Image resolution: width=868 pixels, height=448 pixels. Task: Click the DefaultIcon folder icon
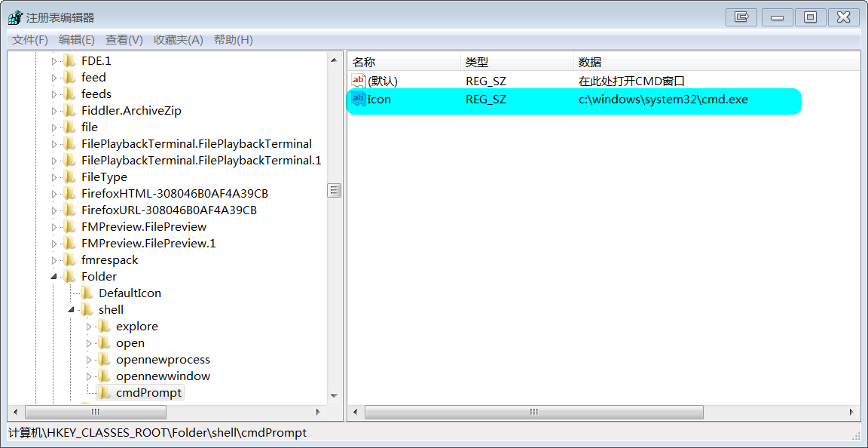87,293
